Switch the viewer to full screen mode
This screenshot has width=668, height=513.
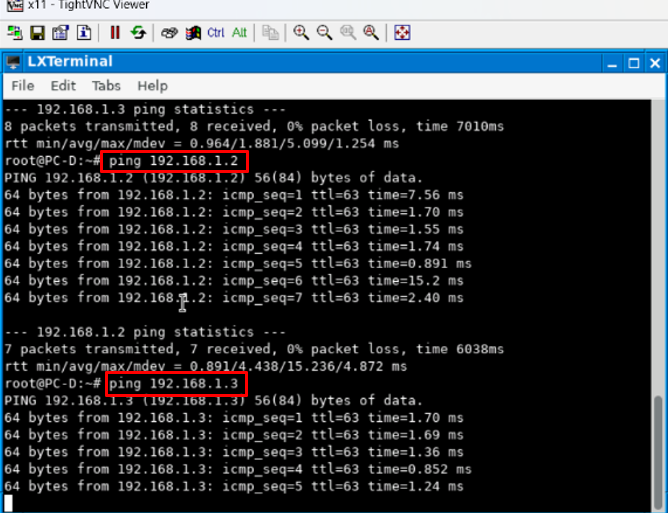401,33
